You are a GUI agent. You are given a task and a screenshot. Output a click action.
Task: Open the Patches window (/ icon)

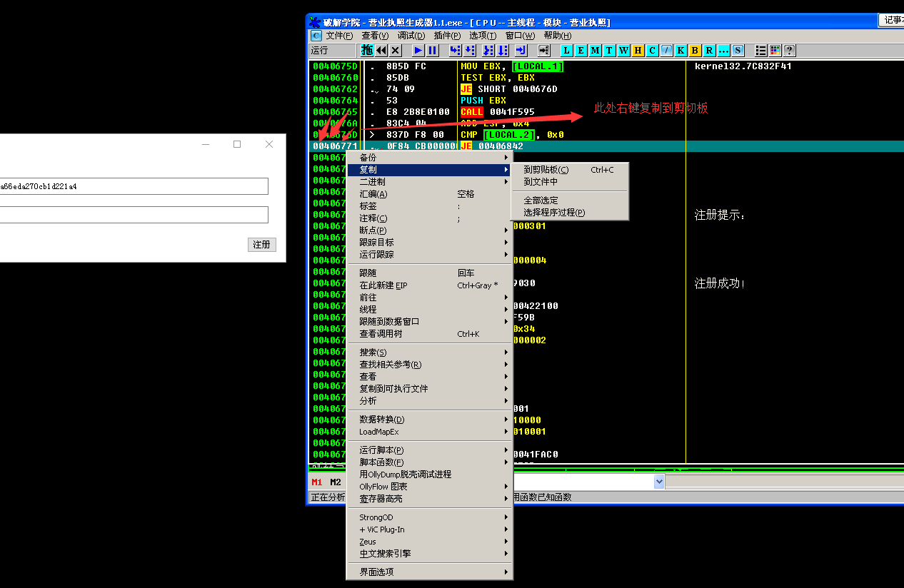click(x=666, y=51)
